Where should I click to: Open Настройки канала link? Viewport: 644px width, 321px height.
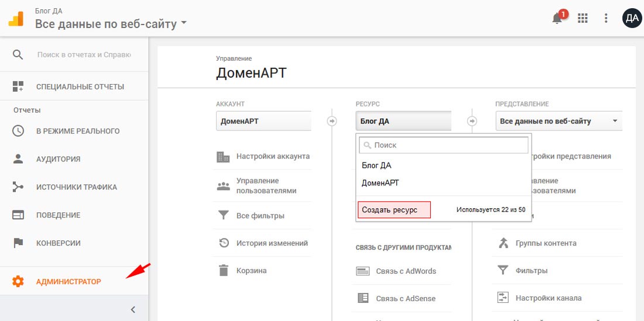click(549, 298)
